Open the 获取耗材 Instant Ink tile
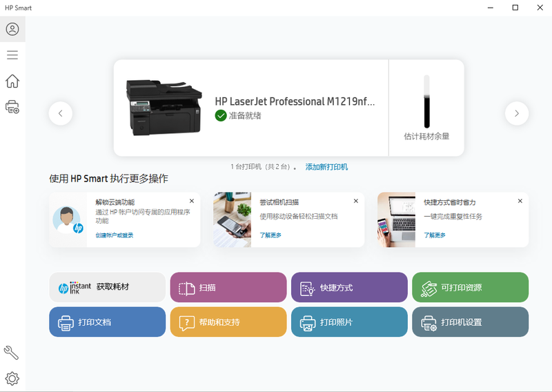Screen dimensions: 552x392 107,287
